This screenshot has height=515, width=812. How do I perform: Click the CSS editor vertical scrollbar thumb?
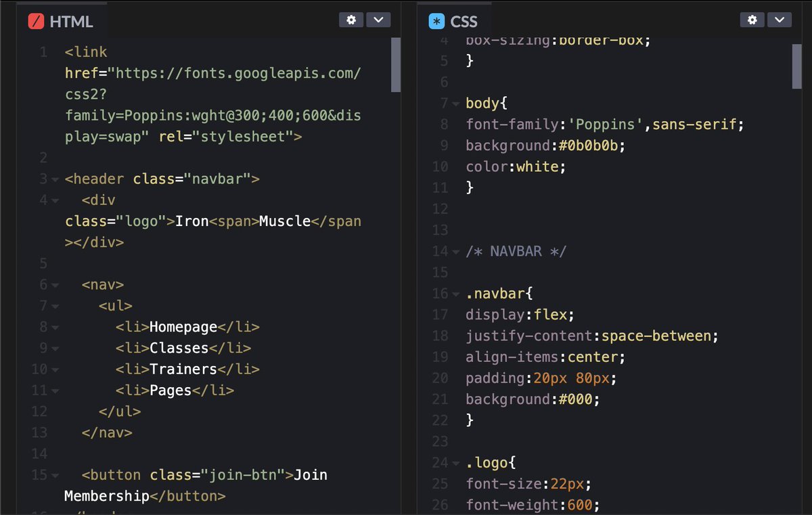pos(796,67)
